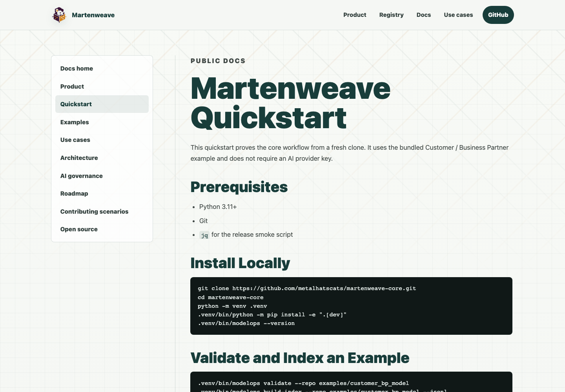Click the modelops --version command line

click(x=246, y=323)
